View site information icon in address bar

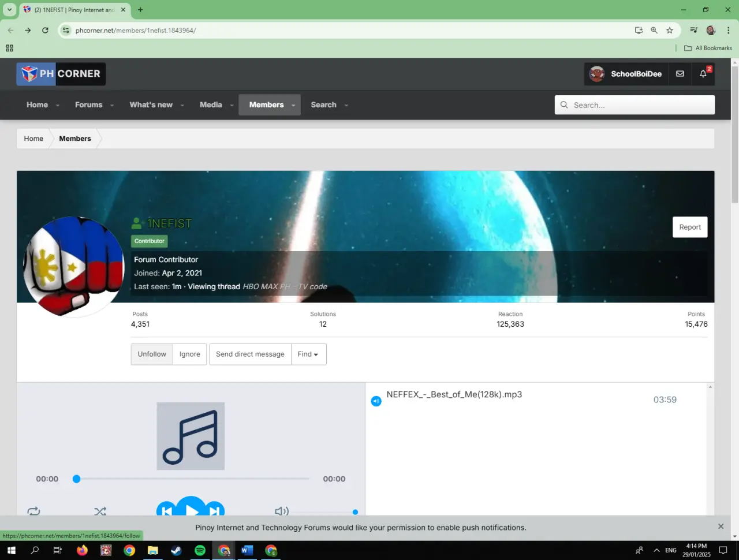pos(66,30)
